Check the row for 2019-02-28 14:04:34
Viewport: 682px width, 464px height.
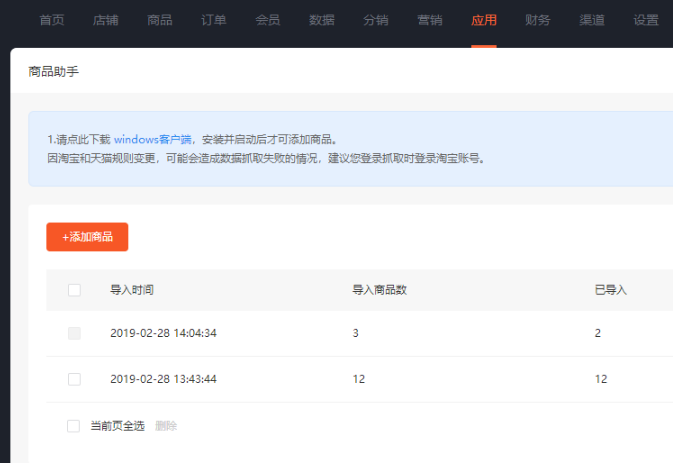(x=74, y=333)
